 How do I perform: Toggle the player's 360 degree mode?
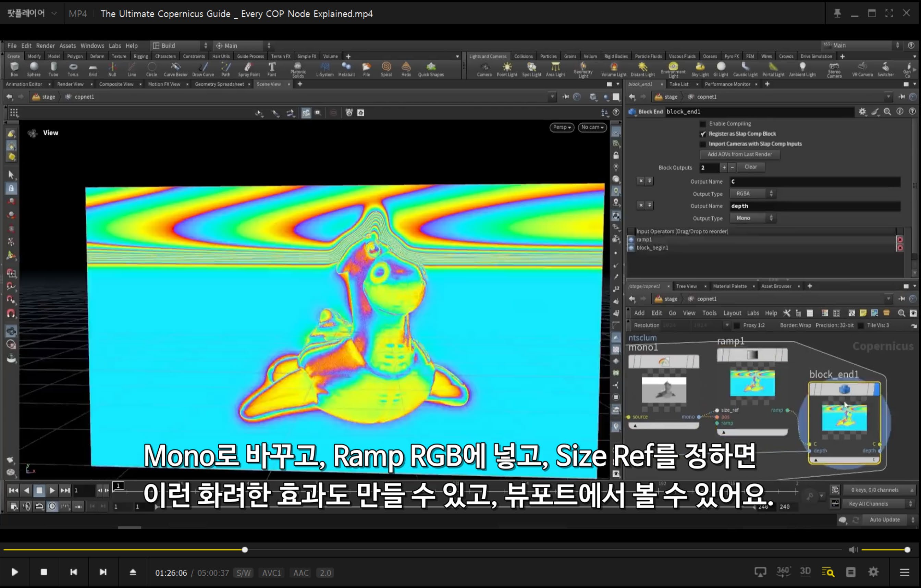(783, 572)
